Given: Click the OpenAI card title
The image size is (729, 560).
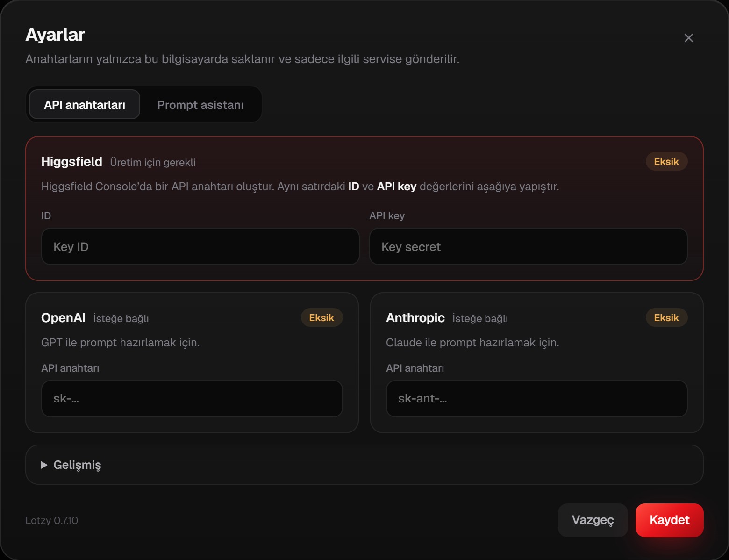Looking at the screenshot, I should (63, 318).
